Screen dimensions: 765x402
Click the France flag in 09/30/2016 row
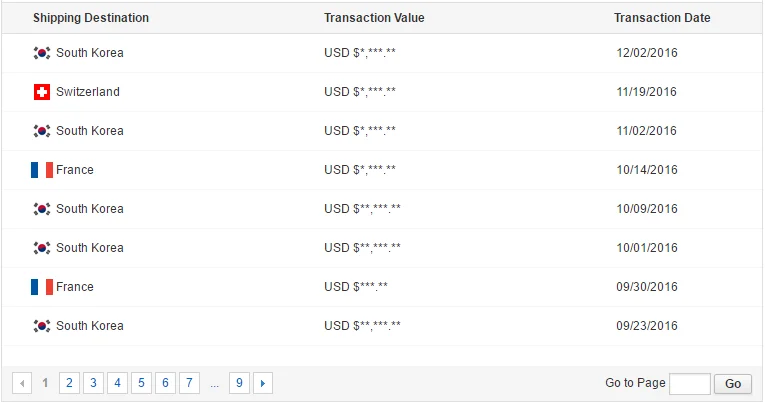pyautogui.click(x=42, y=287)
